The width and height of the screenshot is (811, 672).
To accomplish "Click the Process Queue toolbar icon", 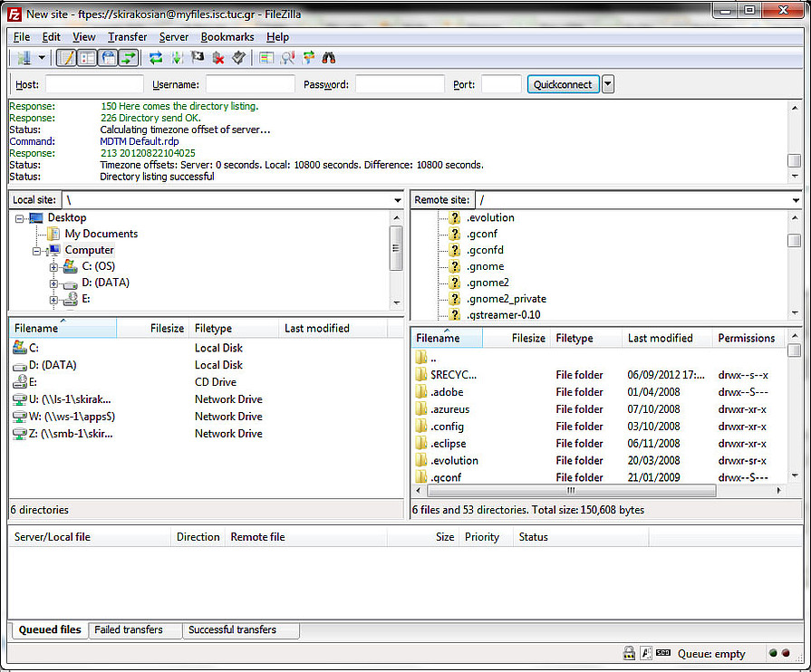I will tap(177, 58).
